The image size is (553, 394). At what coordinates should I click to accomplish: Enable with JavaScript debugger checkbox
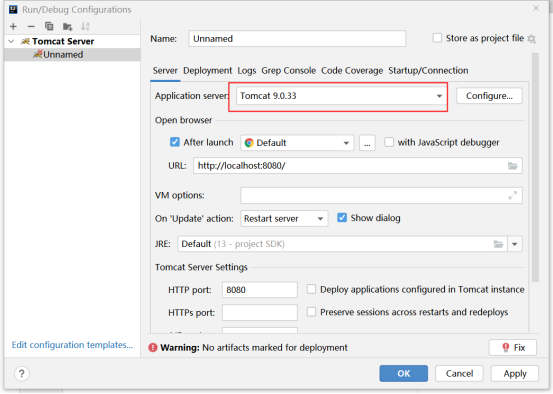pyautogui.click(x=389, y=142)
